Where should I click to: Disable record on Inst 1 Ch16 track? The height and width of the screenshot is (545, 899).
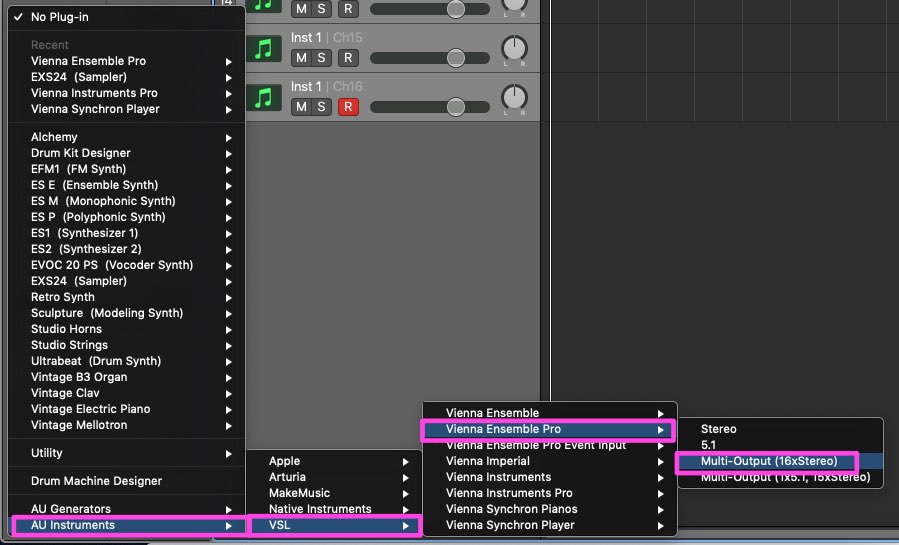click(x=348, y=107)
